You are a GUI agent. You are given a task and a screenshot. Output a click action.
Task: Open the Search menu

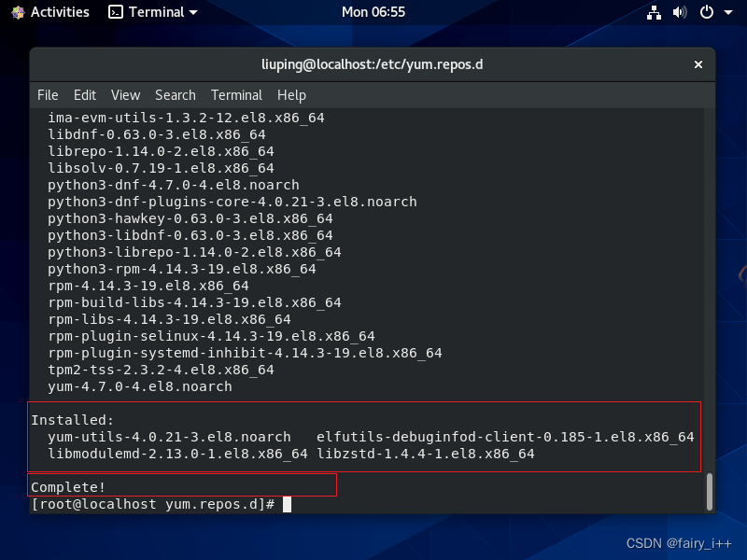point(175,94)
